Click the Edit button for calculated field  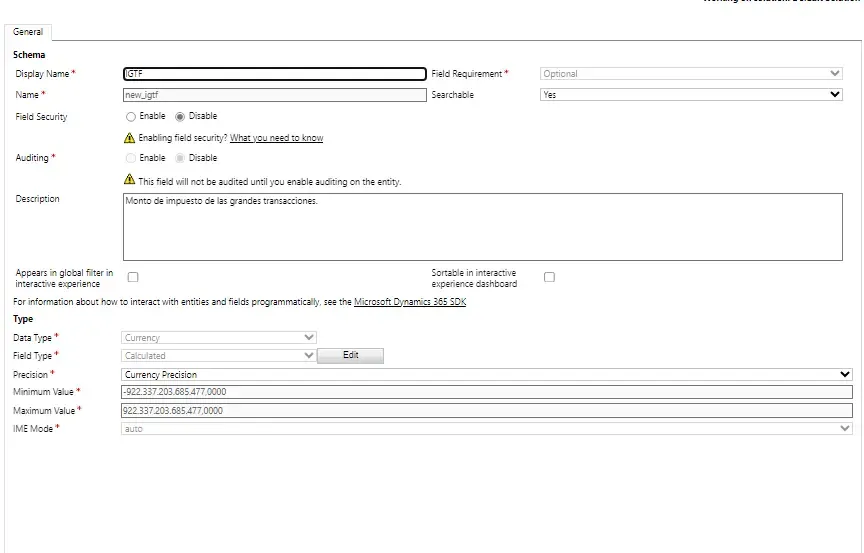(x=350, y=355)
